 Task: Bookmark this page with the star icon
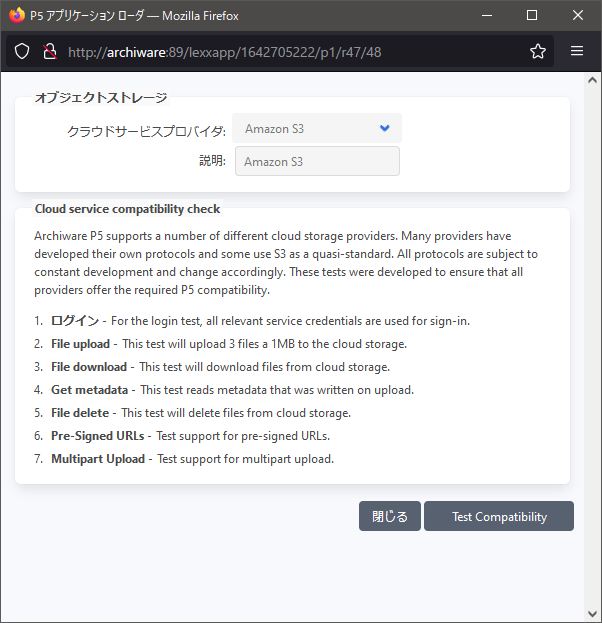pos(538,52)
